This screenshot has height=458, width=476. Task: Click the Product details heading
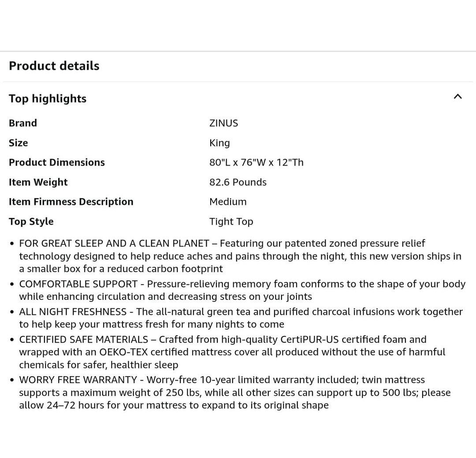pos(54,66)
